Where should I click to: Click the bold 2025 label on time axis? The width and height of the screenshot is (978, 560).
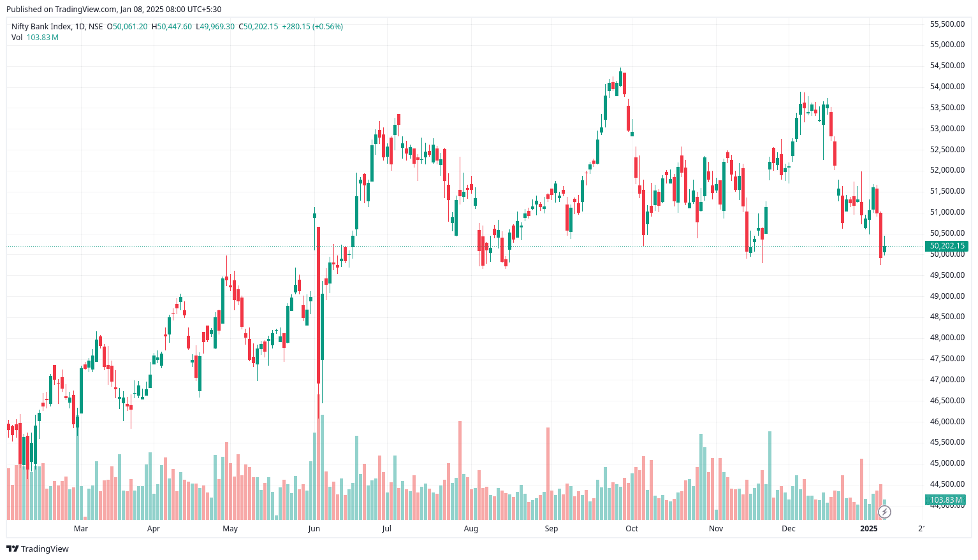[869, 529]
